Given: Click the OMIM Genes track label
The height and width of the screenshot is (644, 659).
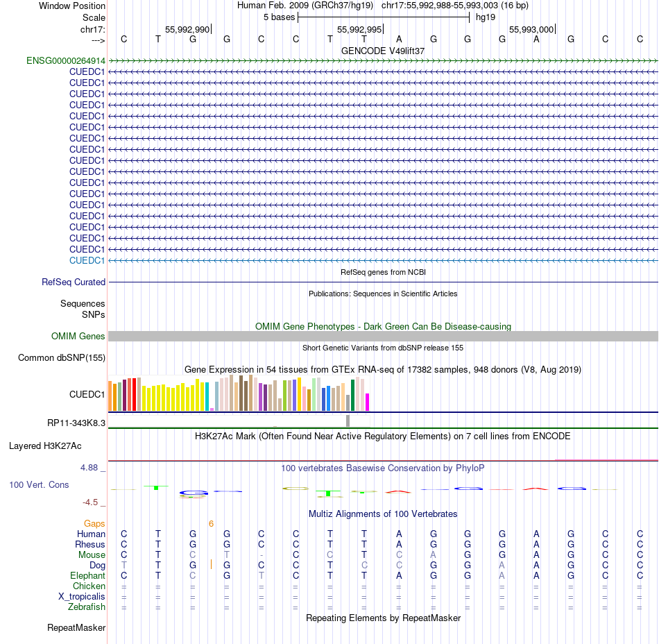Looking at the screenshot, I should 78,337.
